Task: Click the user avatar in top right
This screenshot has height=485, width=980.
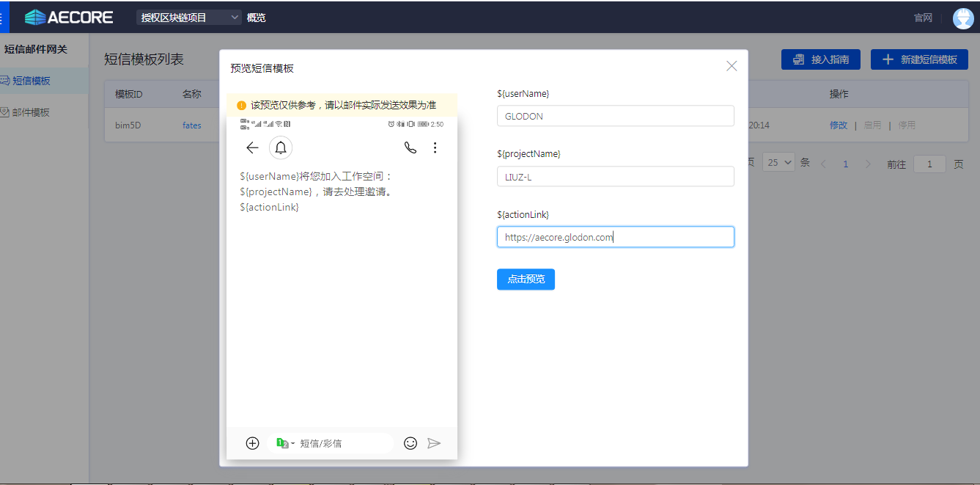Action: pyautogui.click(x=962, y=18)
